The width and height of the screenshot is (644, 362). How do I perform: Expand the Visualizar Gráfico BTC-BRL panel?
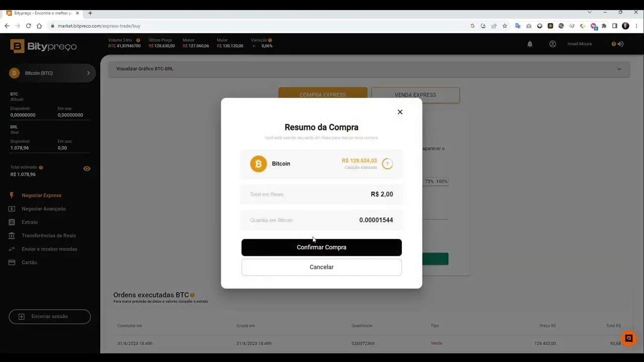[369, 69]
